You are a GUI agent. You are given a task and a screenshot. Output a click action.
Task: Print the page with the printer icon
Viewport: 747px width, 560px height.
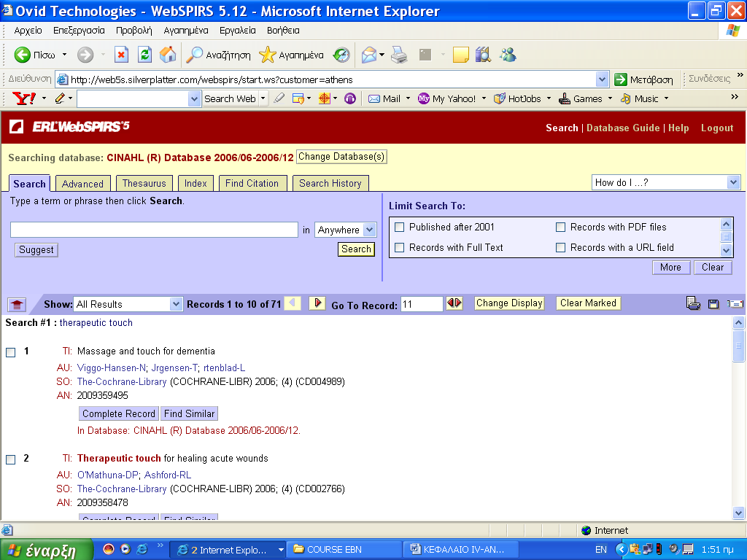[399, 55]
